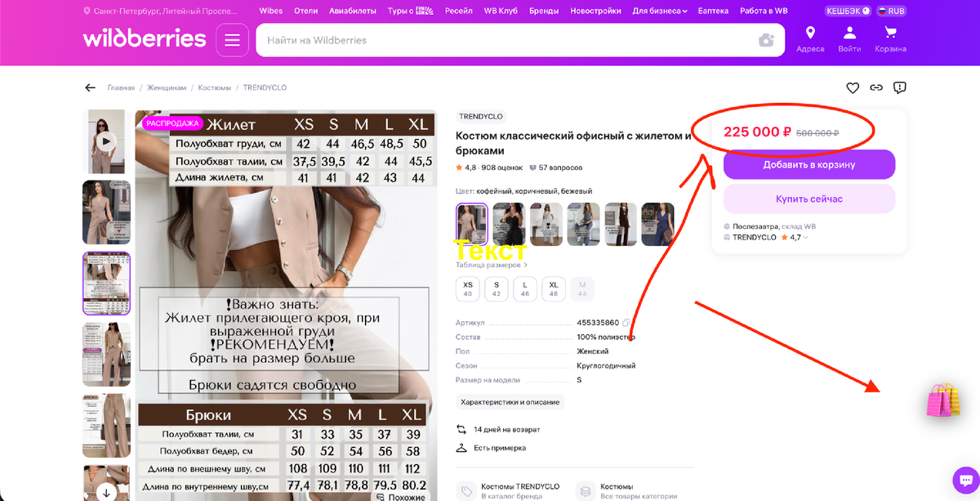Click the Saint Petersburg location pin

click(87, 11)
